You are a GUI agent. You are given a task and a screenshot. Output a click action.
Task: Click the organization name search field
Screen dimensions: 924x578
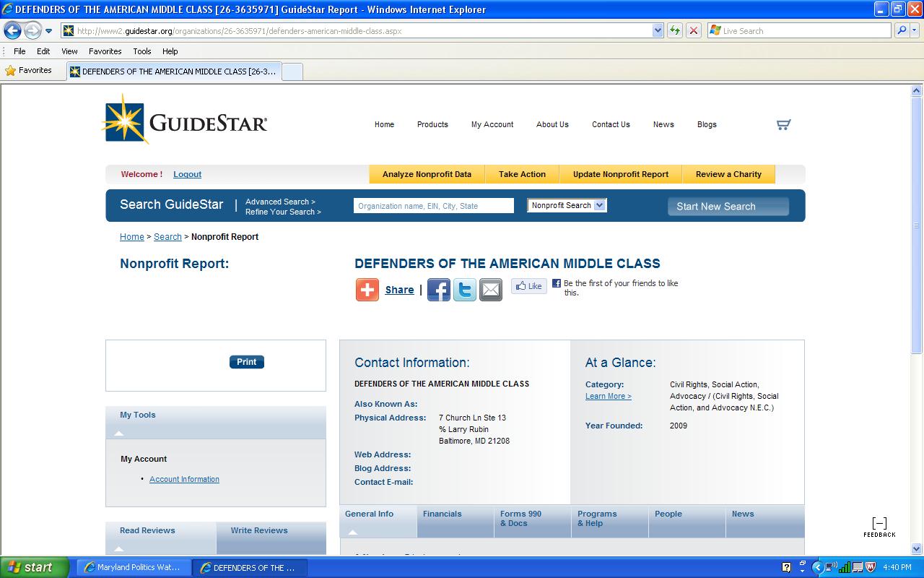click(434, 206)
